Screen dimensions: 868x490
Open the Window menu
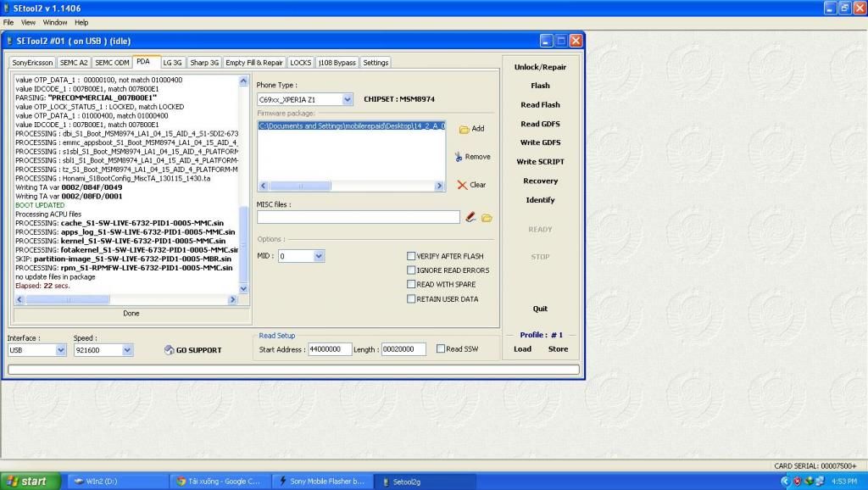point(55,23)
